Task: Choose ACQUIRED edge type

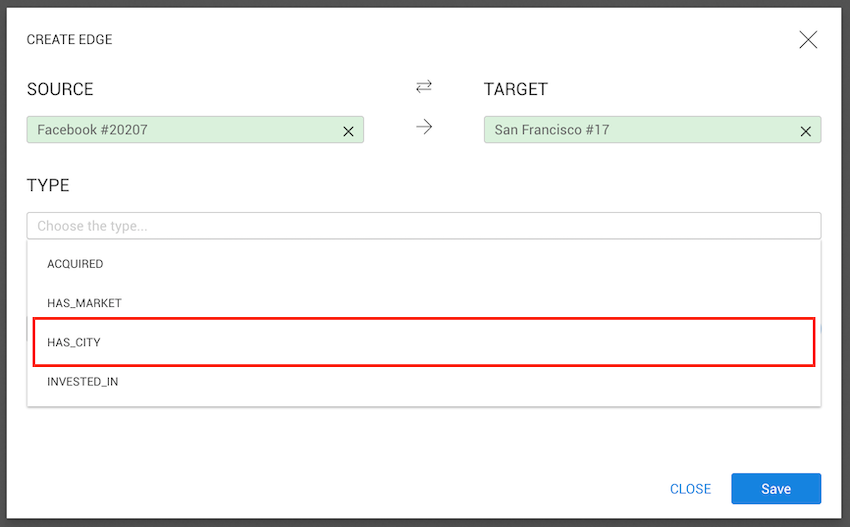Action: pyautogui.click(x=75, y=264)
